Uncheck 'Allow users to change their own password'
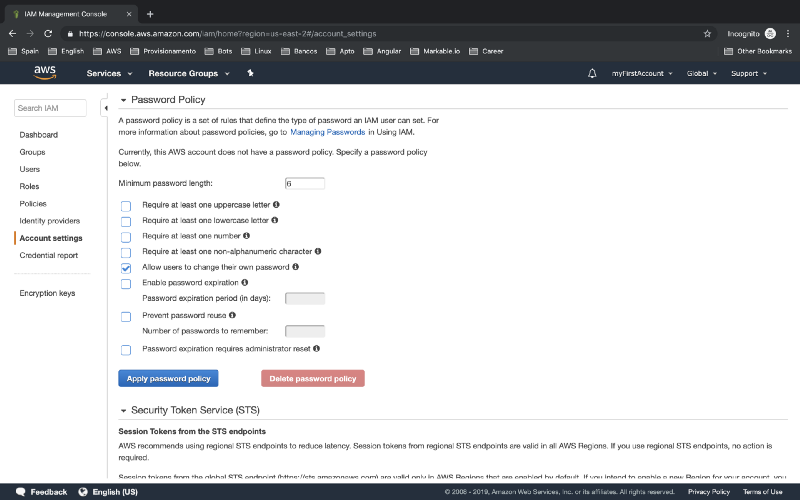The image size is (800, 500). tap(126, 268)
